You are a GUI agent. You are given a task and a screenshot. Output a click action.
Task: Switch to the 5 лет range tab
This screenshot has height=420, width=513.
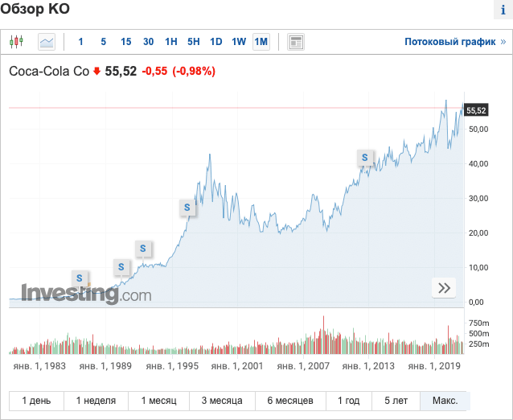(x=396, y=401)
